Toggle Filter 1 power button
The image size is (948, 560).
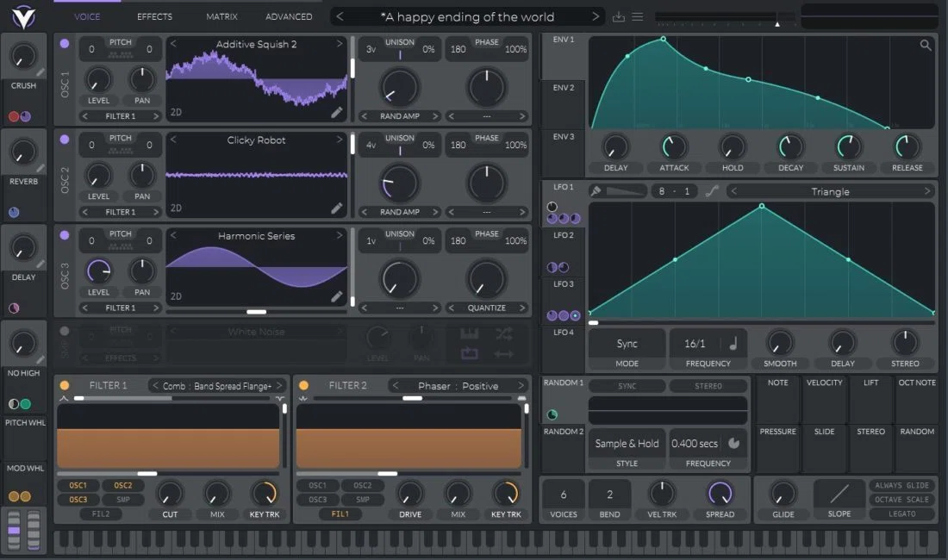coord(64,385)
